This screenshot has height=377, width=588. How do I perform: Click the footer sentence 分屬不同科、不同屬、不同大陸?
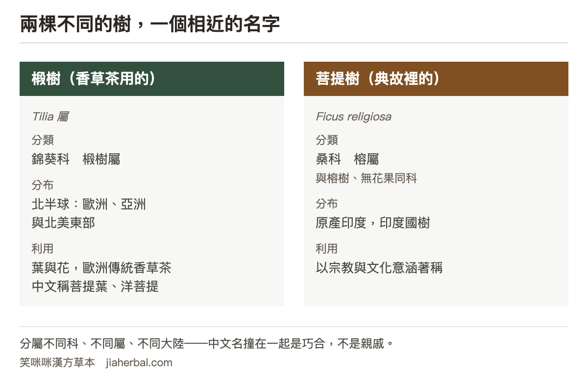pos(102,343)
